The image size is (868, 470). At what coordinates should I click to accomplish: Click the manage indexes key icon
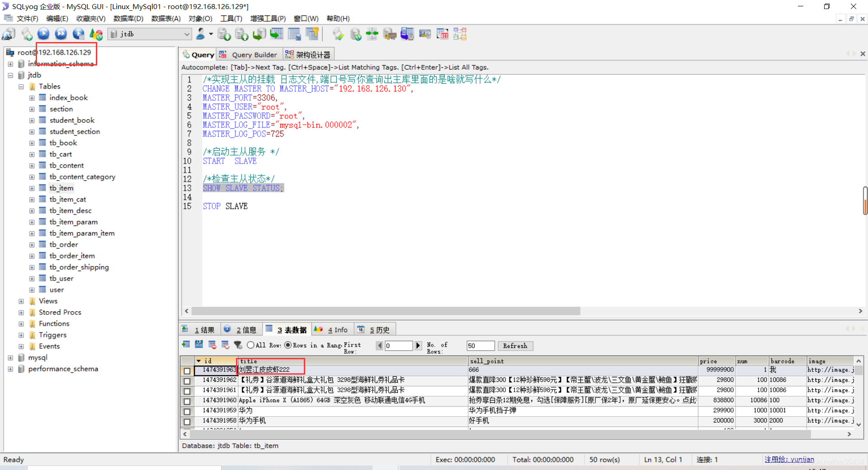[x=312, y=34]
